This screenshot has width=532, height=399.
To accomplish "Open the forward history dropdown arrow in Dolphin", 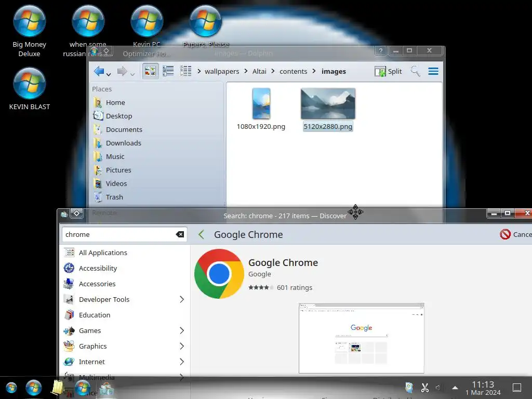I will tap(132, 74).
